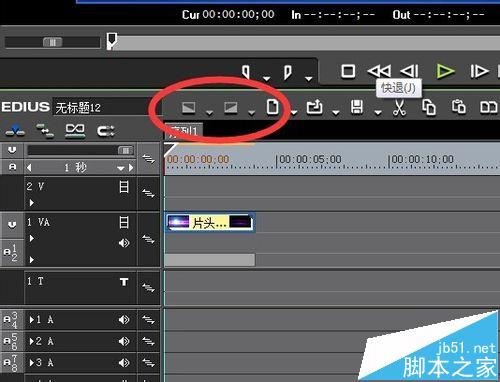The height and width of the screenshot is (382, 500).
Task: Open the Set Out point dropdown arrow
Action: tap(309, 79)
